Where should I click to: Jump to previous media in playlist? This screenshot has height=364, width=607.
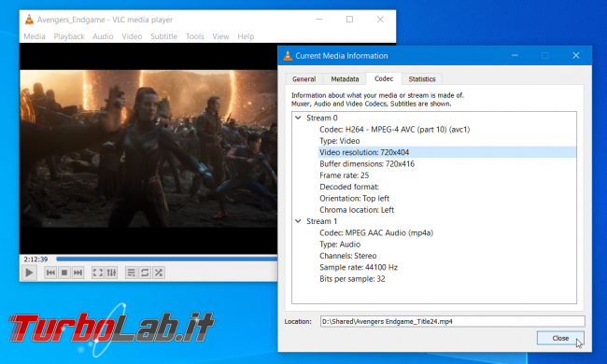[50, 273]
